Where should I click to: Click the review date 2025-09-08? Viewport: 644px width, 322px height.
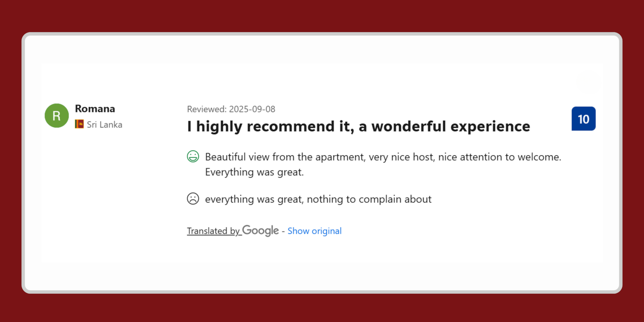pos(252,109)
